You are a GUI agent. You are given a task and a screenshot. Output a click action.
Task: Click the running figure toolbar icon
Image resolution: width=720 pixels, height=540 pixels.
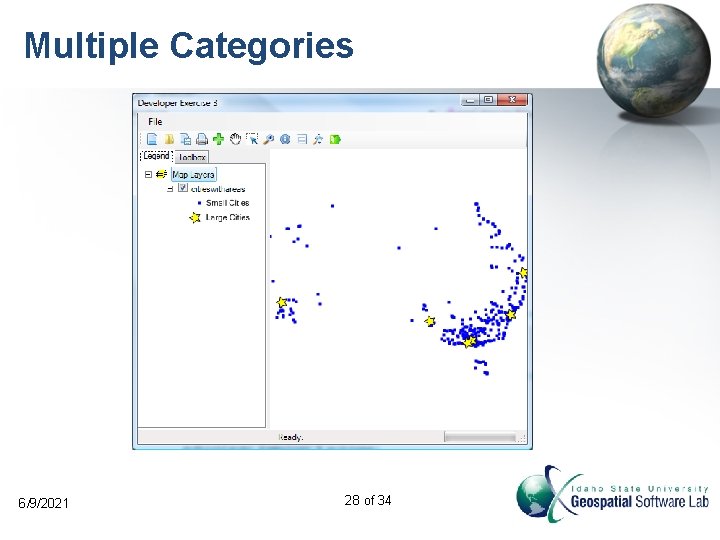tap(318, 139)
